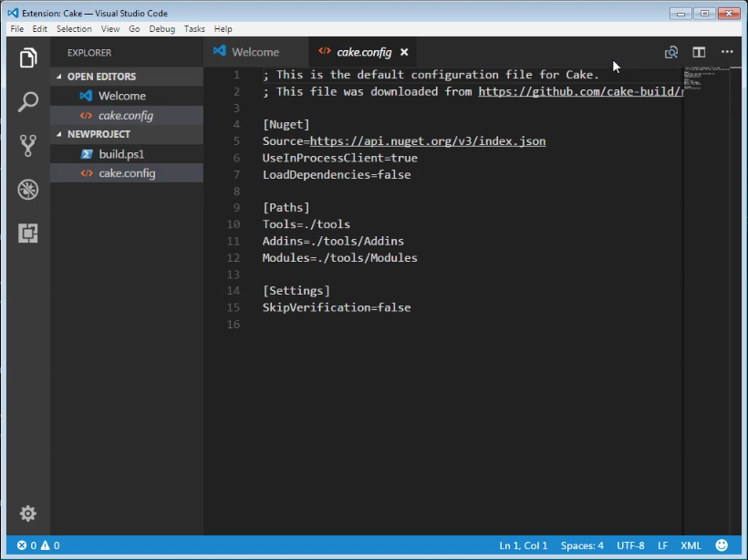The image size is (748, 560).
Task: Click the XML icon beside cake.config in NEWPROJECT
Action: click(87, 173)
